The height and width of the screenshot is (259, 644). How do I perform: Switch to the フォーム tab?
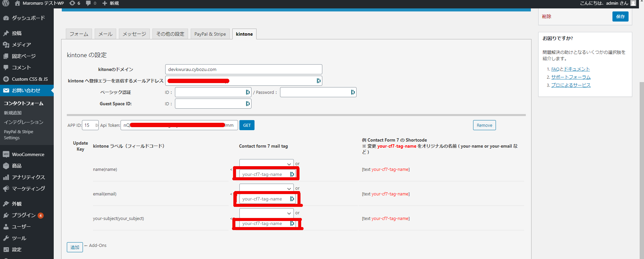[79, 34]
